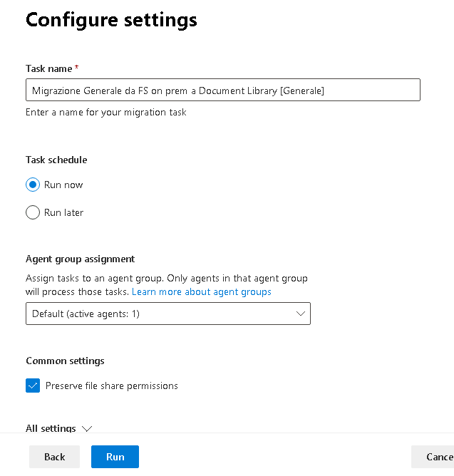Select the Run later radio button

click(x=33, y=212)
